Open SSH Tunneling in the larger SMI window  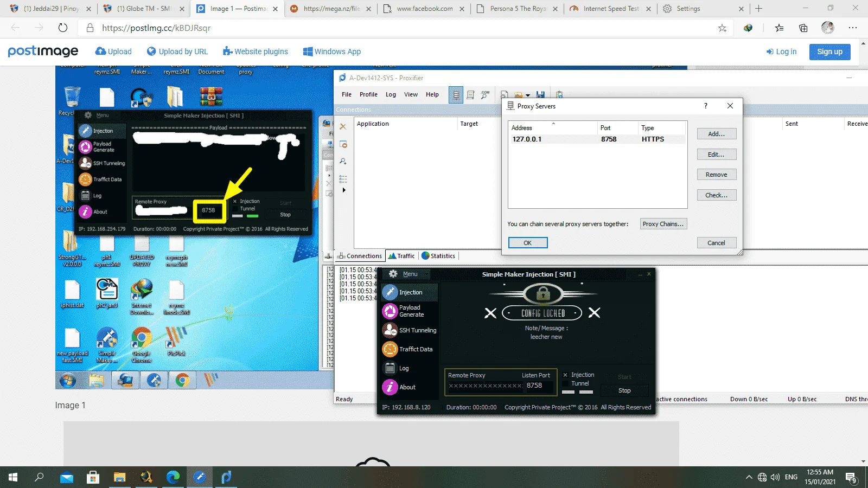click(x=410, y=330)
